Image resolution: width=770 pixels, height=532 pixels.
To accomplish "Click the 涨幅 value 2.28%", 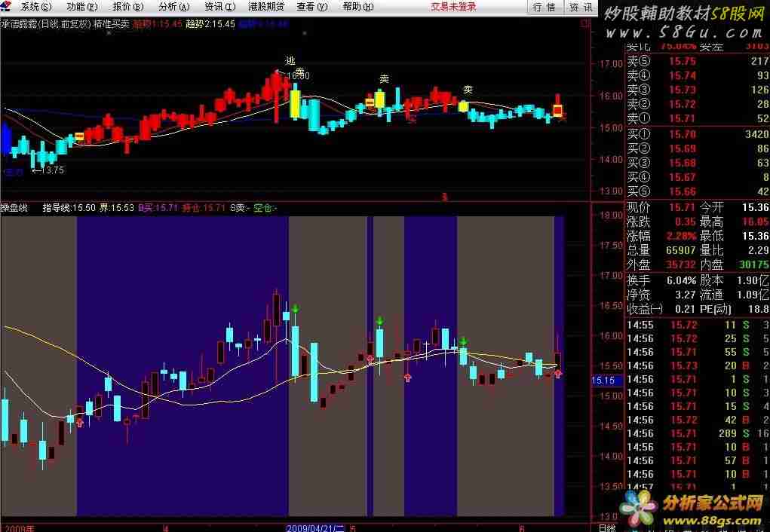I will tap(681, 236).
